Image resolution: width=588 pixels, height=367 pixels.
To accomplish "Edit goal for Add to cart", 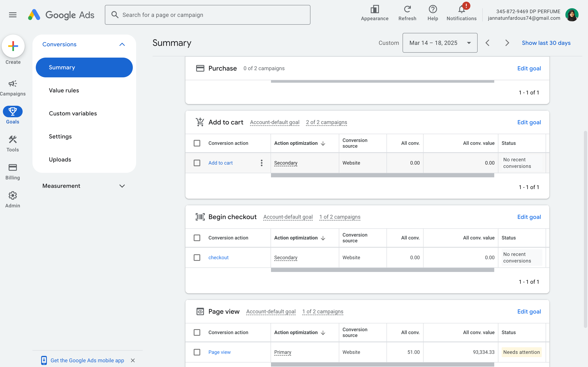I will (529, 122).
